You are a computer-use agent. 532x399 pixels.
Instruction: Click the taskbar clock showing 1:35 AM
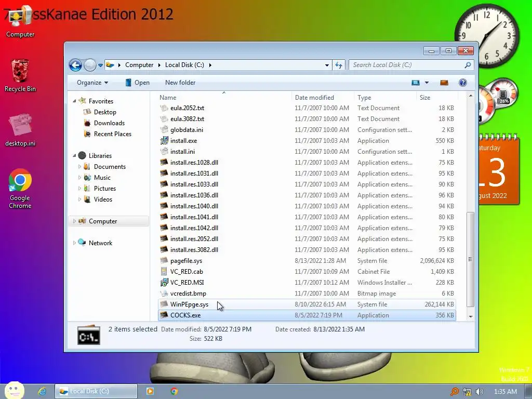click(x=505, y=392)
